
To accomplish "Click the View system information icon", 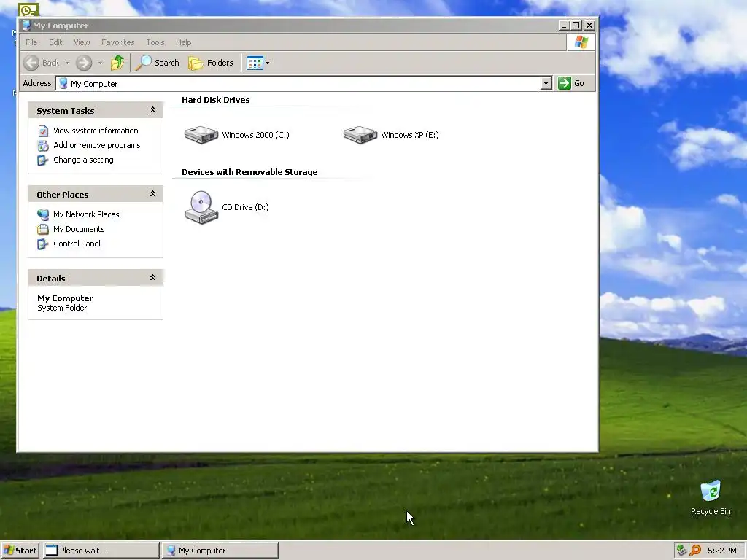I will click(x=43, y=131).
